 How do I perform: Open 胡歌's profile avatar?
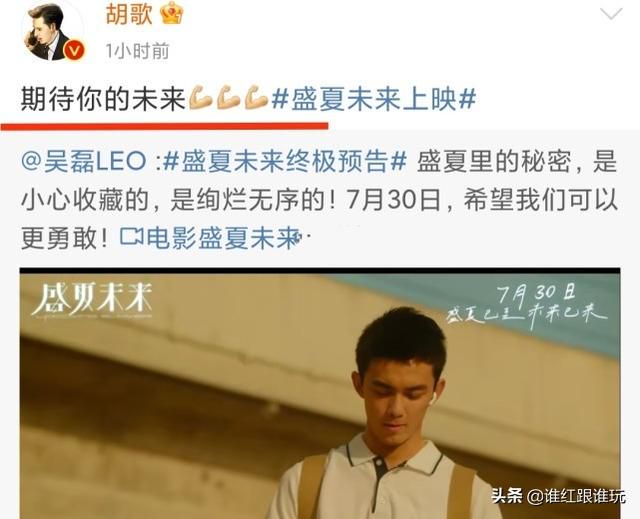tap(53, 31)
